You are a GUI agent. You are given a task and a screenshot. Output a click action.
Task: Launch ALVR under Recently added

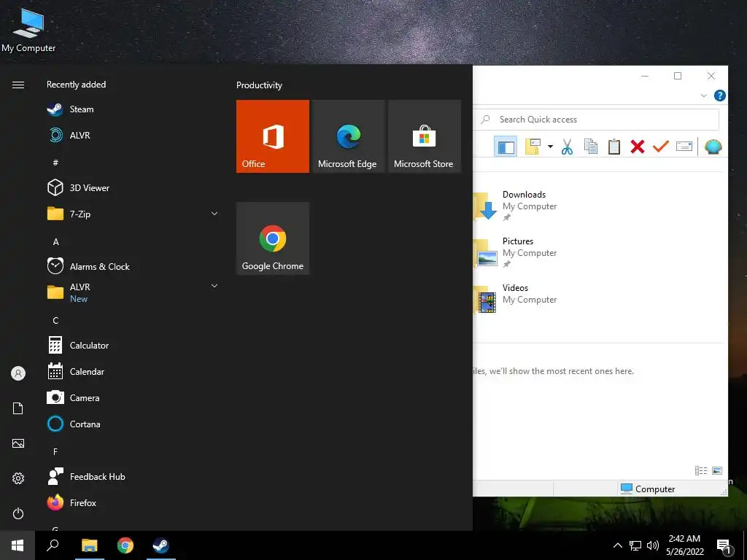tap(133, 135)
